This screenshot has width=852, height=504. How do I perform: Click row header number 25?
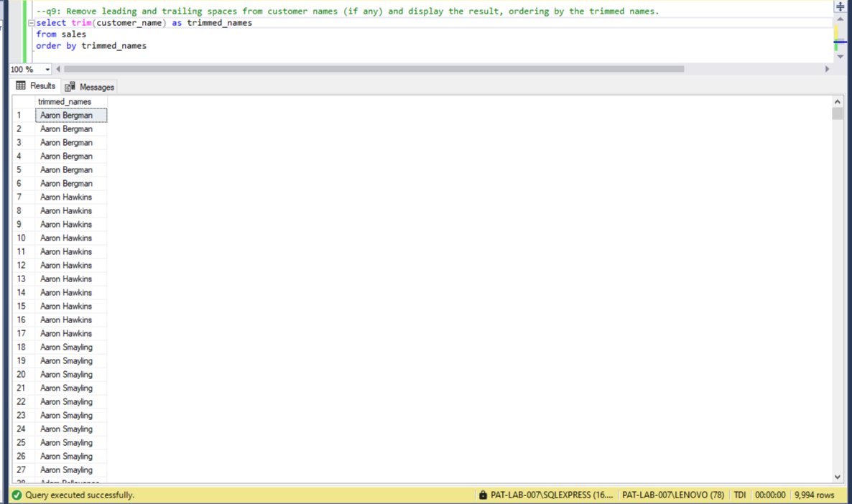(24, 443)
